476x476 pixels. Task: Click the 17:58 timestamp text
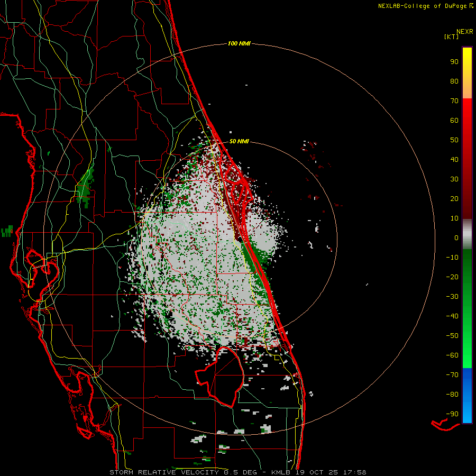[355, 472]
